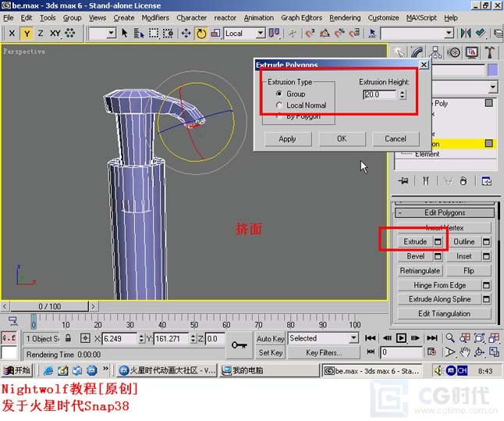Toggle Window/Crossing selection mode
504x421 pixels.
pyautogui.click(x=168, y=33)
